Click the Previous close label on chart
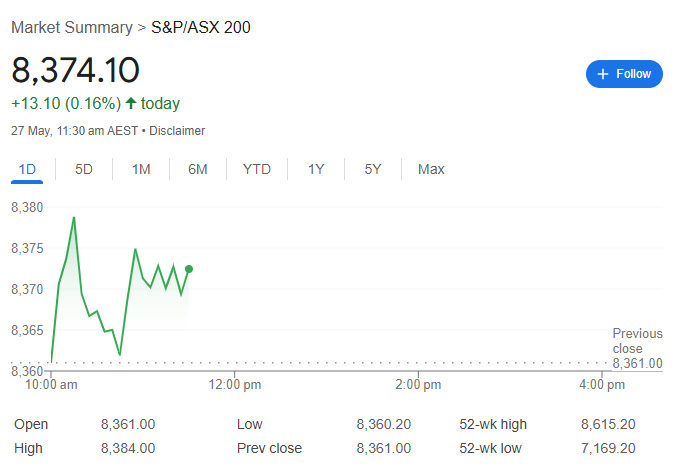The height and width of the screenshot is (472, 698). pos(637,341)
